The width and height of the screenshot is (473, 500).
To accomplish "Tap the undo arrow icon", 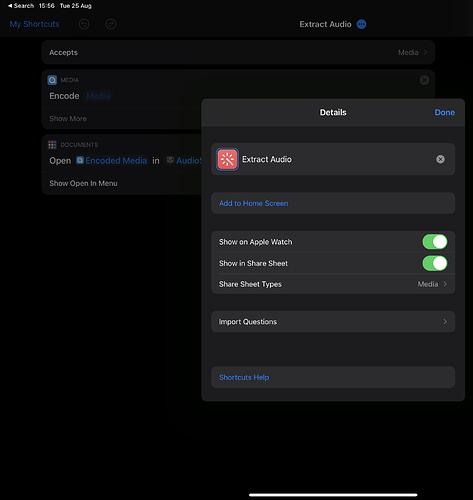I will pyautogui.click(x=84, y=24).
